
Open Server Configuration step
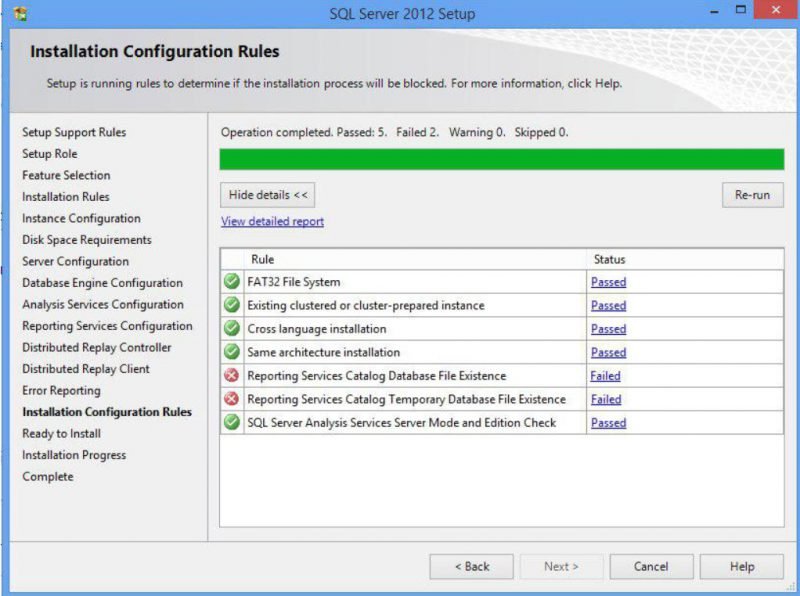point(76,261)
